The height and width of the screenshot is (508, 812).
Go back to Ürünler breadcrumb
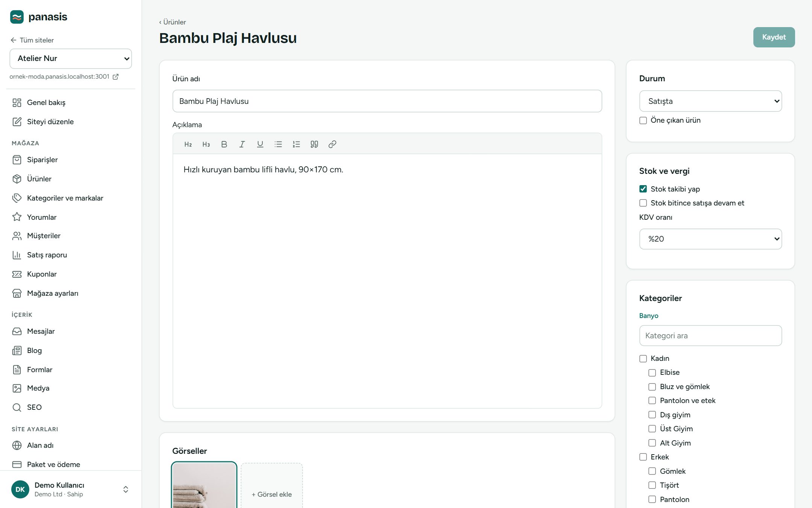pos(173,22)
